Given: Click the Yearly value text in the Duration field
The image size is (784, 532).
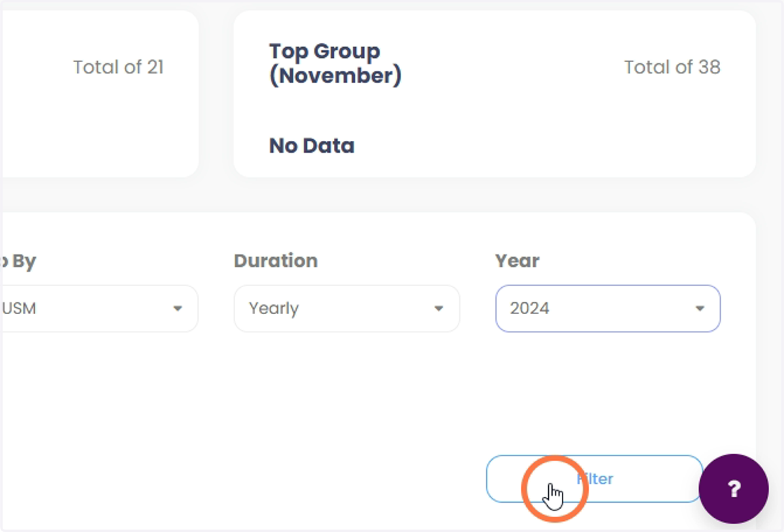Looking at the screenshot, I should tap(274, 308).
